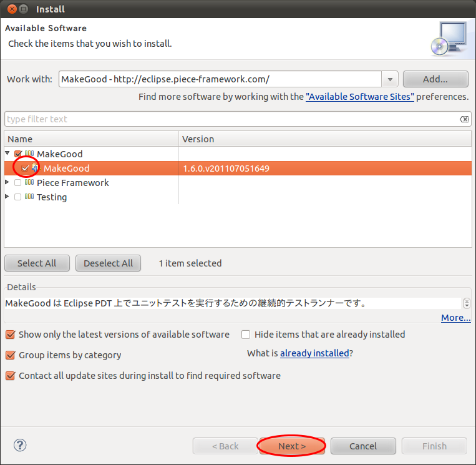Click the Next > button
The height and width of the screenshot is (465, 476).
point(292,446)
